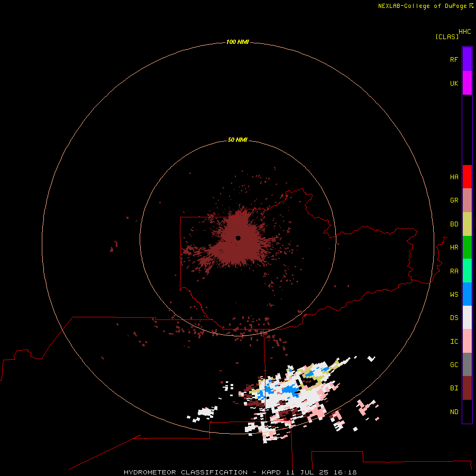Click the BD legend label
The width and height of the screenshot is (476, 476).
click(x=454, y=224)
